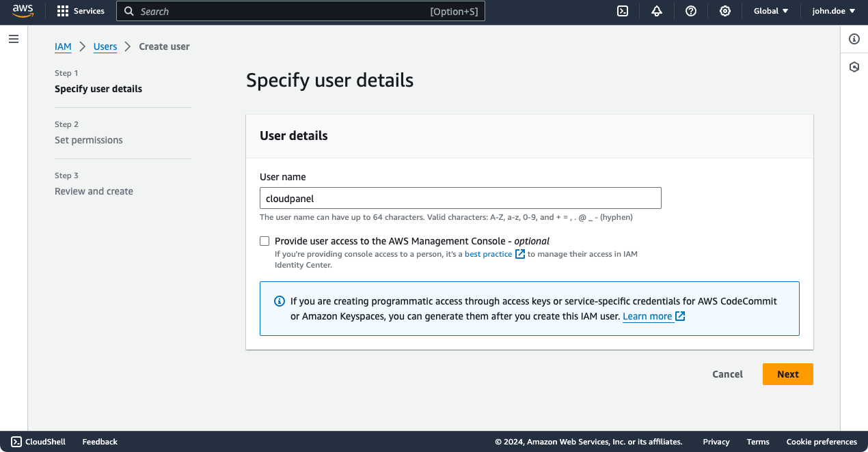868x452 pixels.
Task: Click the User name input field
Action: click(x=460, y=199)
